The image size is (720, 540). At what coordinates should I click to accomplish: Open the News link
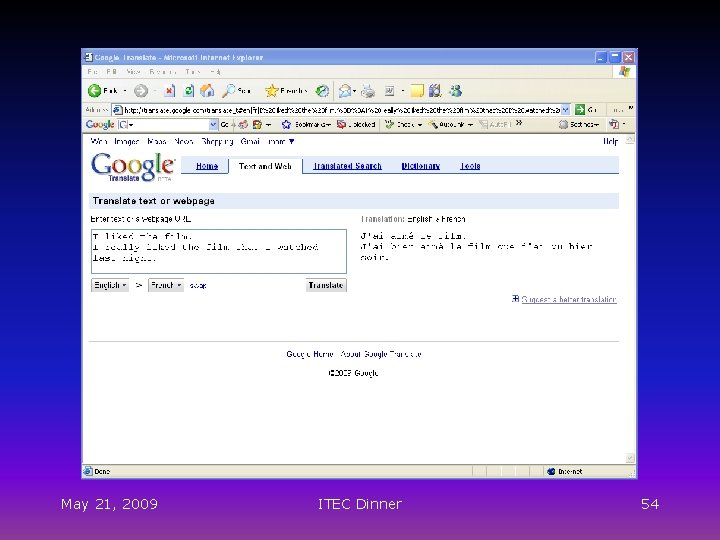point(184,141)
